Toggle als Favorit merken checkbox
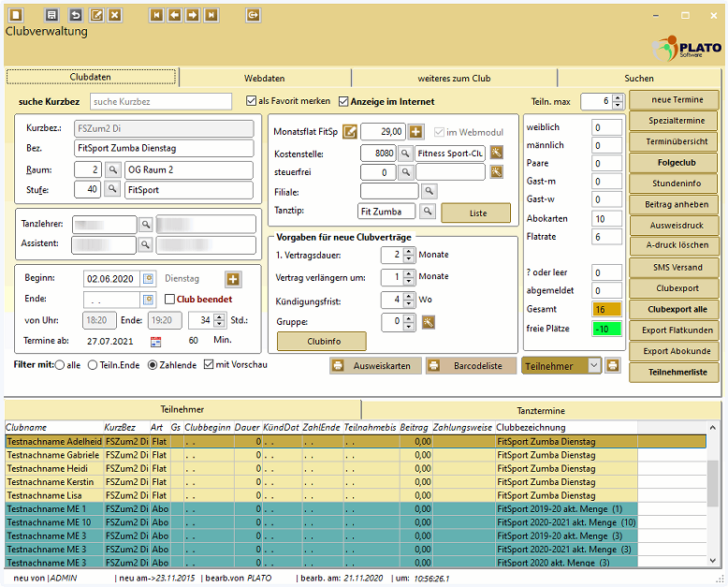This screenshot has width=728, height=587. point(251,101)
